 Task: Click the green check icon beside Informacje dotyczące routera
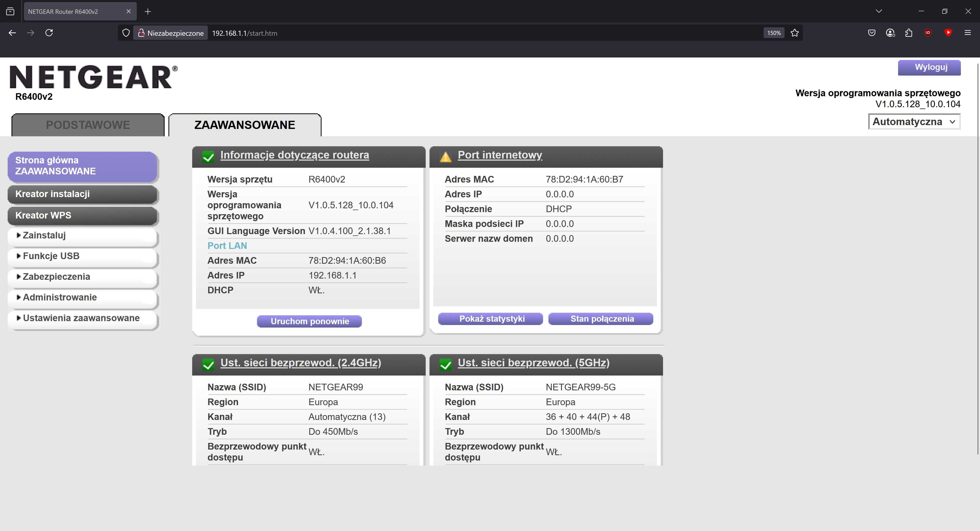click(209, 156)
